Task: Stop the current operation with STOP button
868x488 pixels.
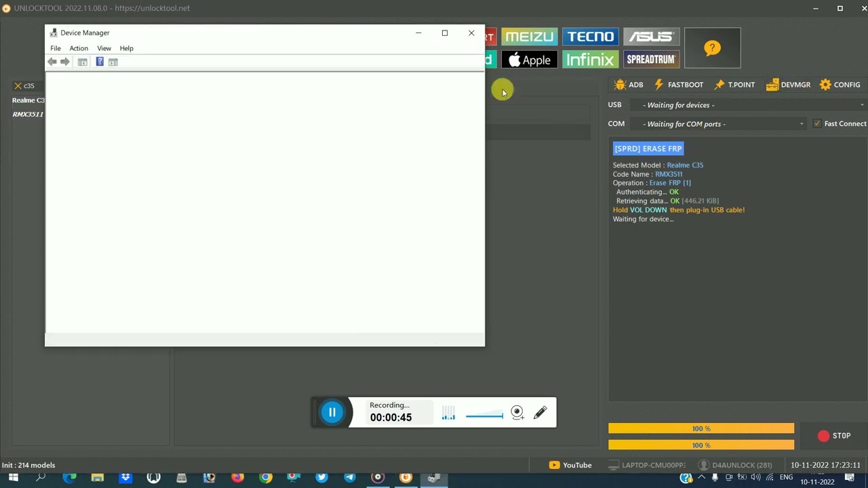Action: (834, 436)
